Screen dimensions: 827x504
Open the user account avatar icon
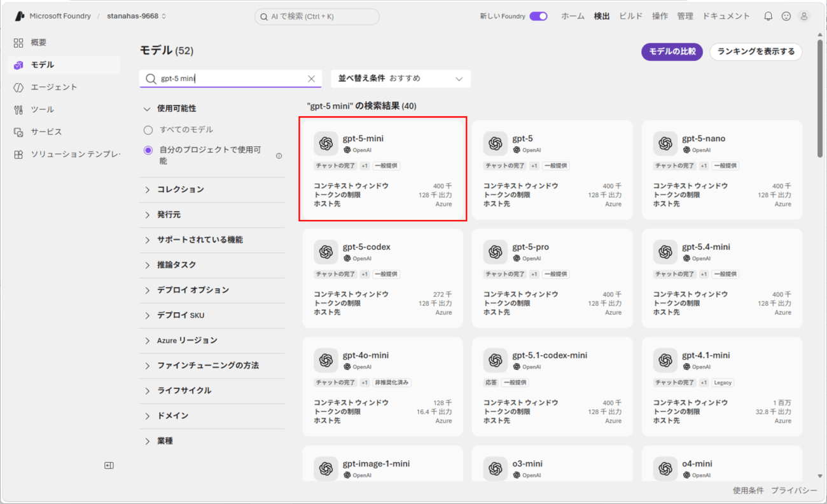coord(804,16)
